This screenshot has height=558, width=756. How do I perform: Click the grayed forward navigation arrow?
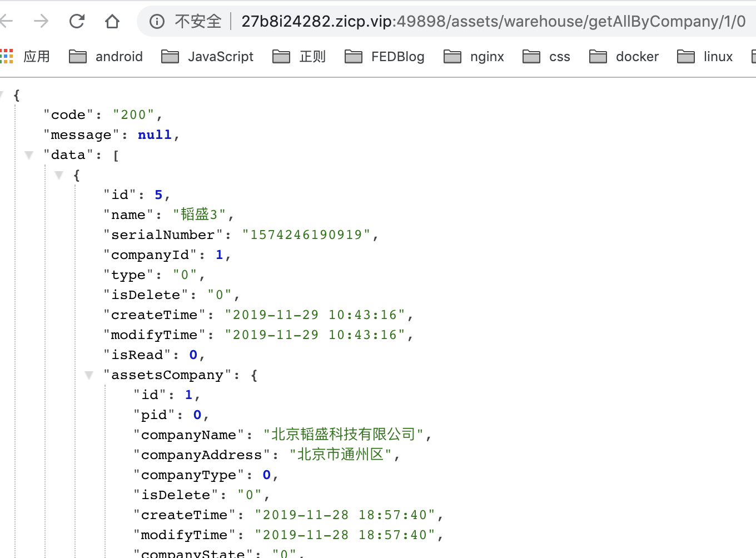[40, 21]
